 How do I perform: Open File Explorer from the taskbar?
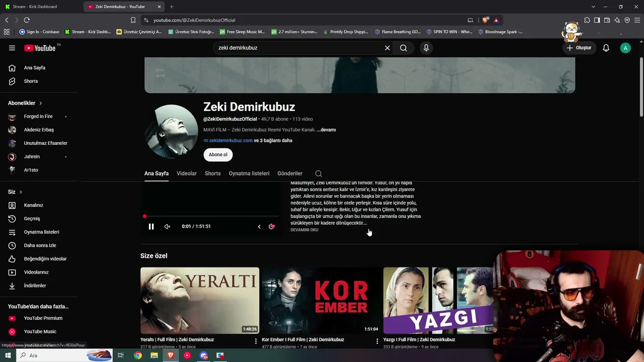coord(154,355)
